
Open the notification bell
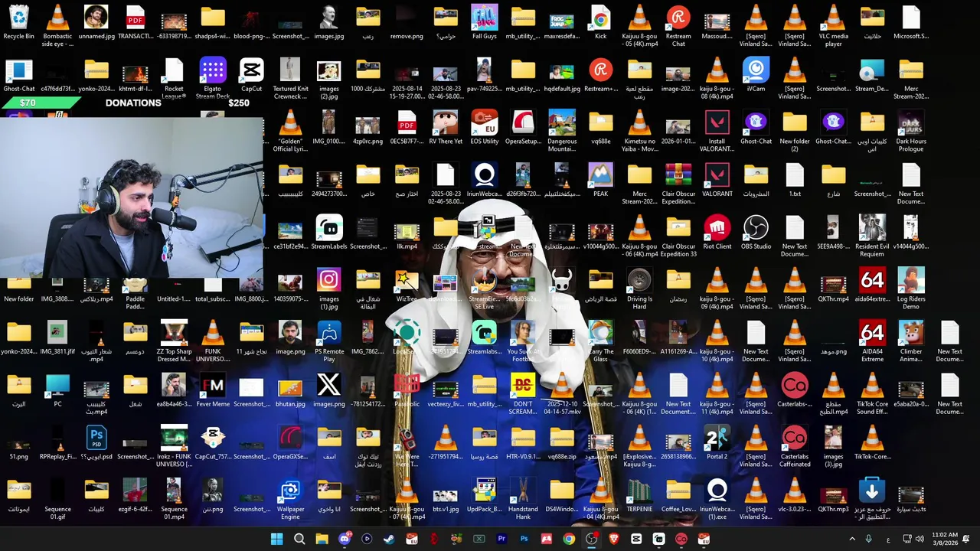[x=966, y=539]
